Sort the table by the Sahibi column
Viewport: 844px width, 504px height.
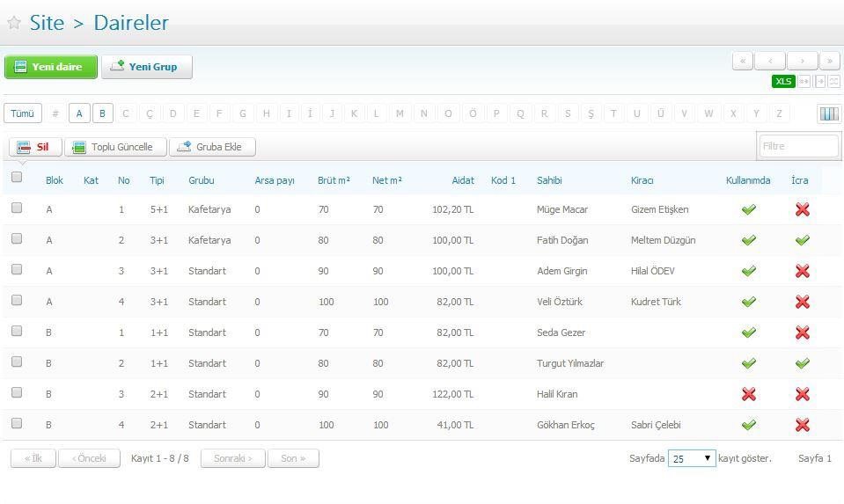tap(549, 180)
